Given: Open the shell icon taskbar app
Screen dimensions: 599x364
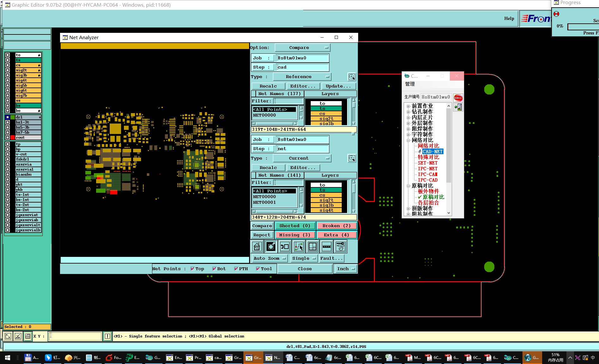Looking at the screenshot, I should point(73,358).
